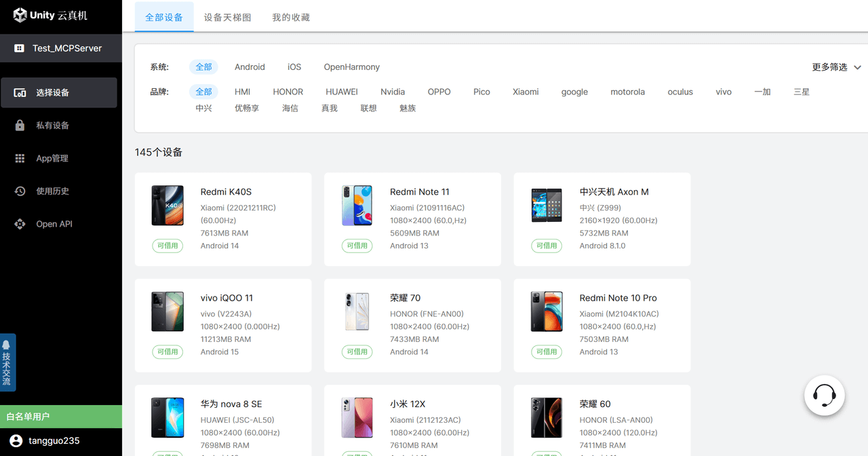Open the Redmi Note 11 device title
868x456 pixels.
(419, 192)
